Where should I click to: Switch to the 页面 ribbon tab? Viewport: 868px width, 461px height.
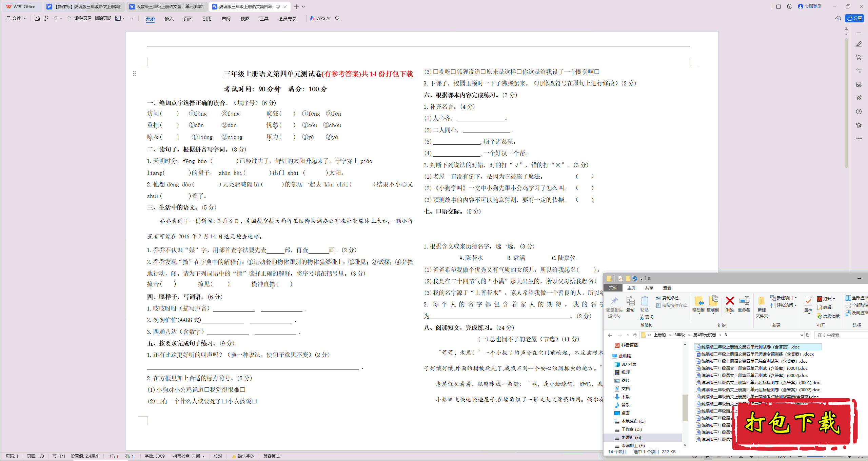tap(188, 19)
